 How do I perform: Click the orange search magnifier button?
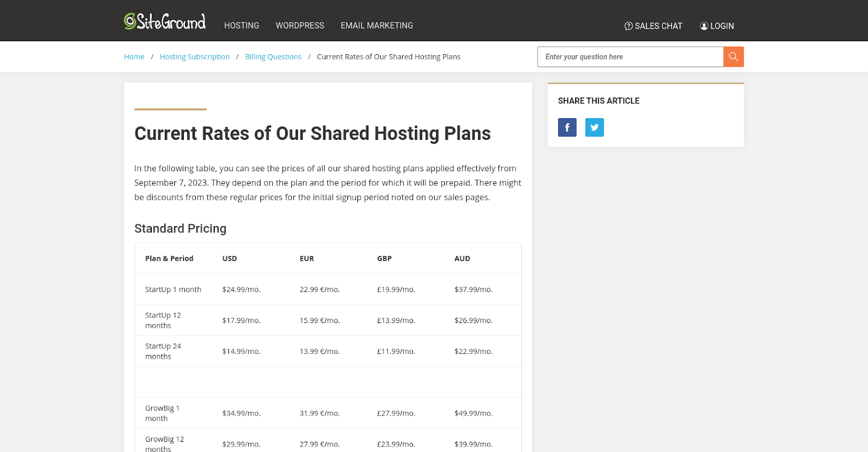[733, 57]
